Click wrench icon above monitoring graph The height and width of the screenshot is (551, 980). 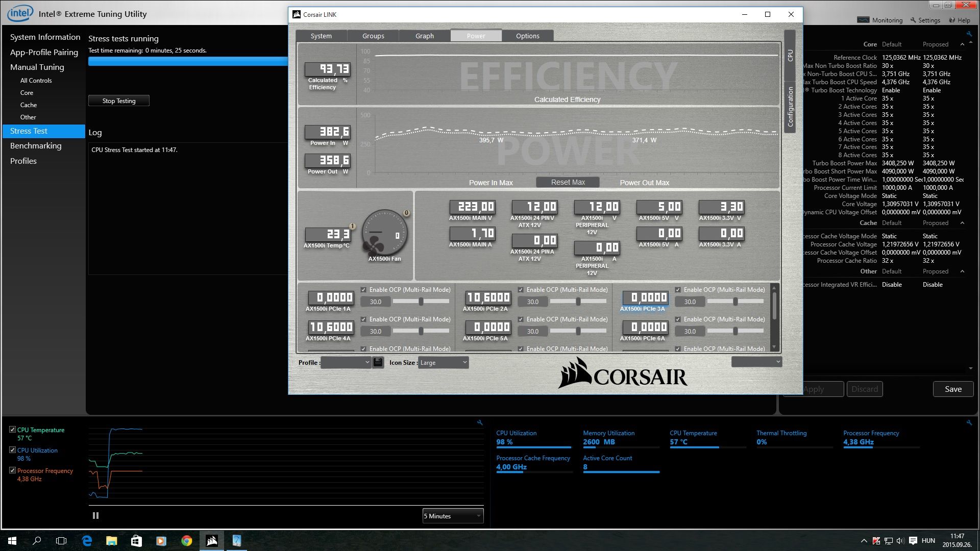click(480, 422)
